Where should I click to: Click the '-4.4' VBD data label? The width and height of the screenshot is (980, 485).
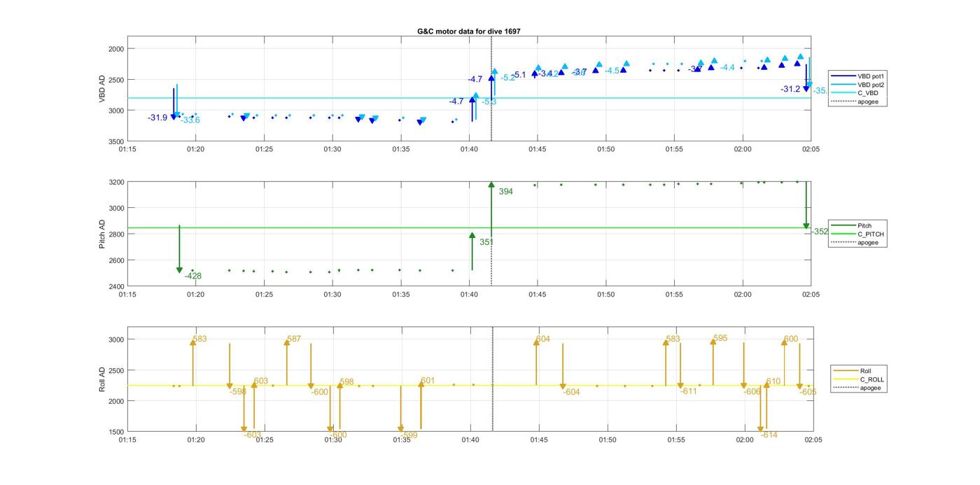727,67
